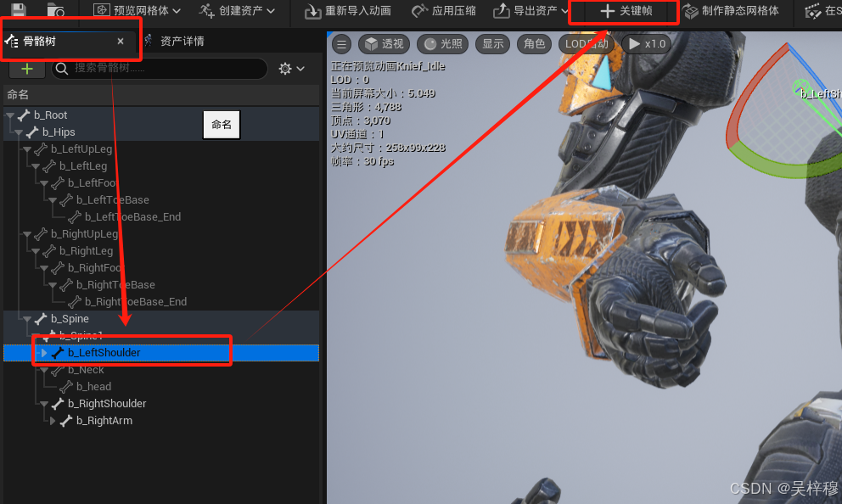Click Apply Compression (应用压缩)
The image size is (842, 504).
(x=444, y=11)
